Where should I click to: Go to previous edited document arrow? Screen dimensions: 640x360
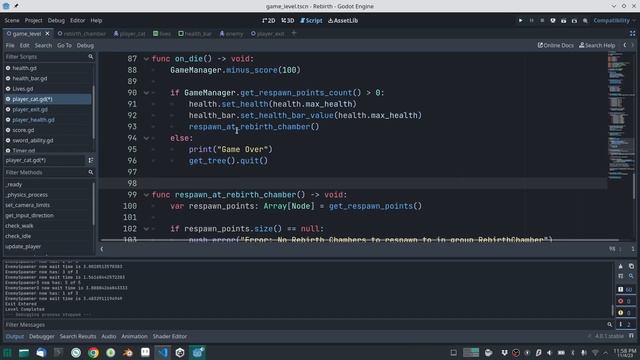624,45
